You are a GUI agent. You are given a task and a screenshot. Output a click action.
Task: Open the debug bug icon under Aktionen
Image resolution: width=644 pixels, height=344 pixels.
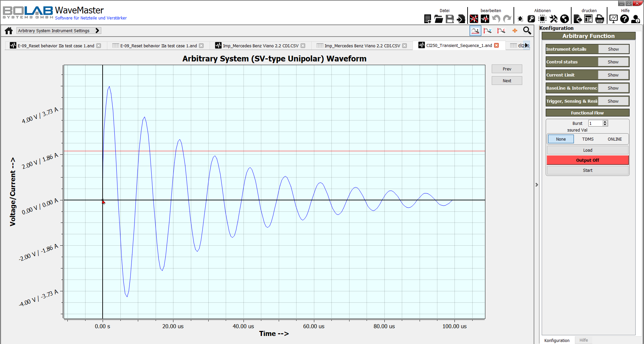520,19
